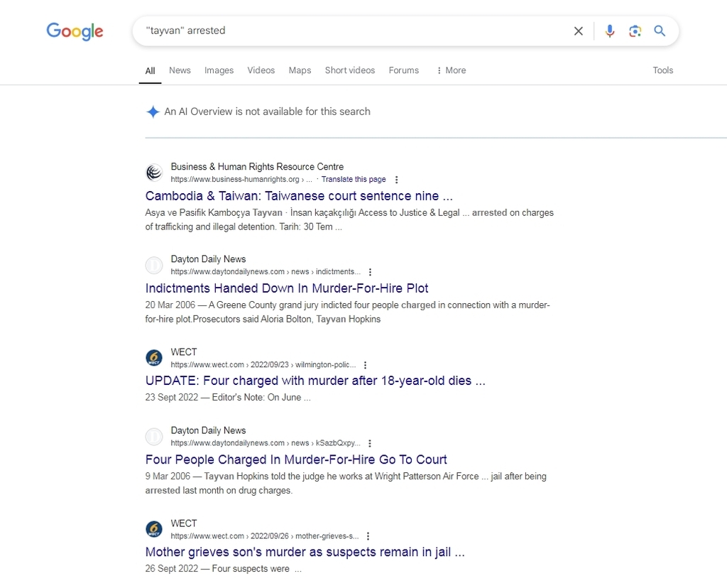Click daytondailynews.com kSazbQxpy URL
Viewport: 727px width, 588px height.
click(266, 443)
